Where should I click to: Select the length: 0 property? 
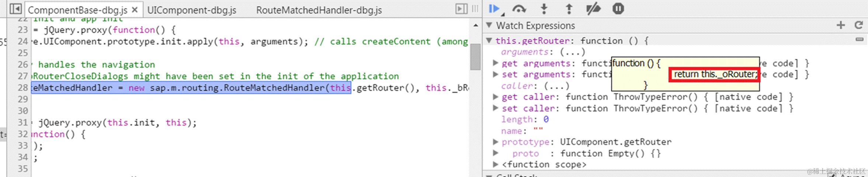pyautogui.click(x=525, y=119)
